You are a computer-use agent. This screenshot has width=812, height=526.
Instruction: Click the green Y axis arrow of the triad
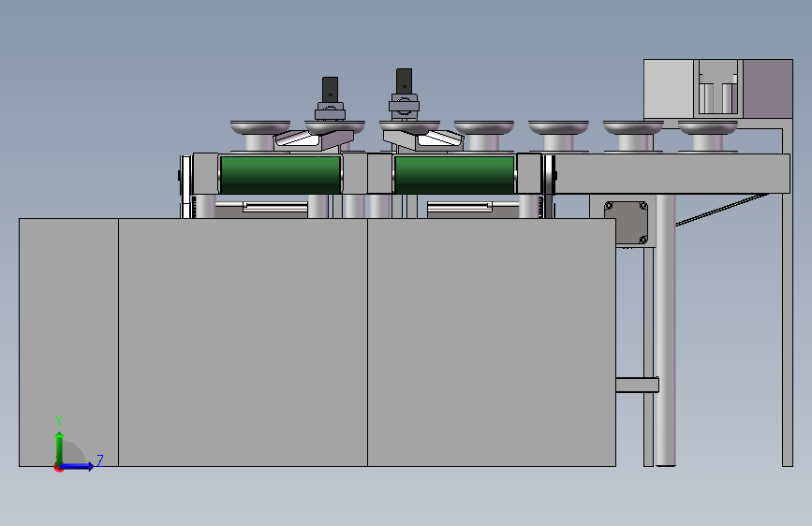(60, 447)
